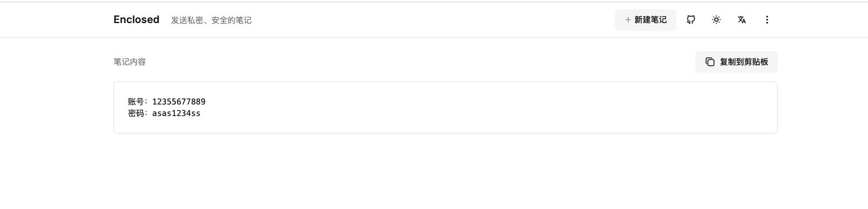Click the 笔记内容 heading label
Viewport: 868px width, 209px height.
pyautogui.click(x=130, y=62)
